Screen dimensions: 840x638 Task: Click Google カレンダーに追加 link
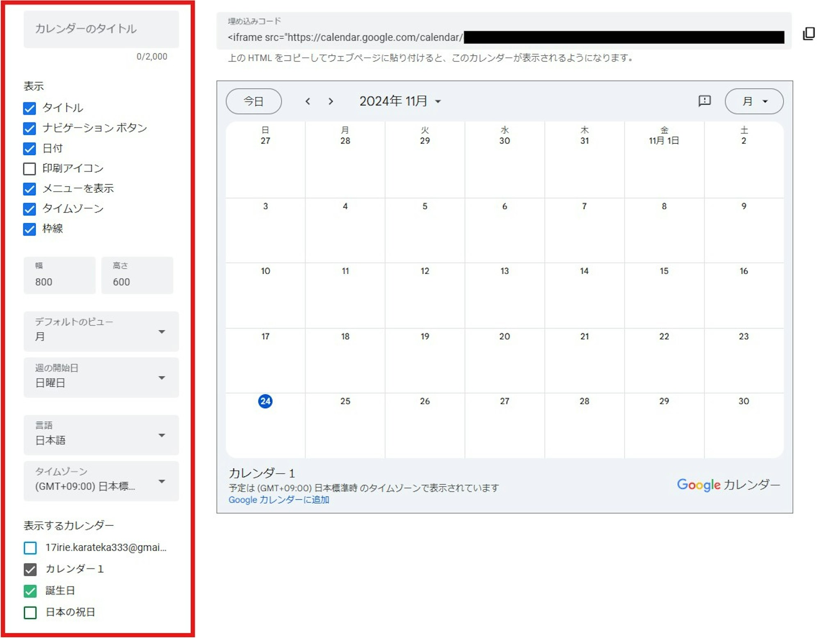[x=278, y=500]
